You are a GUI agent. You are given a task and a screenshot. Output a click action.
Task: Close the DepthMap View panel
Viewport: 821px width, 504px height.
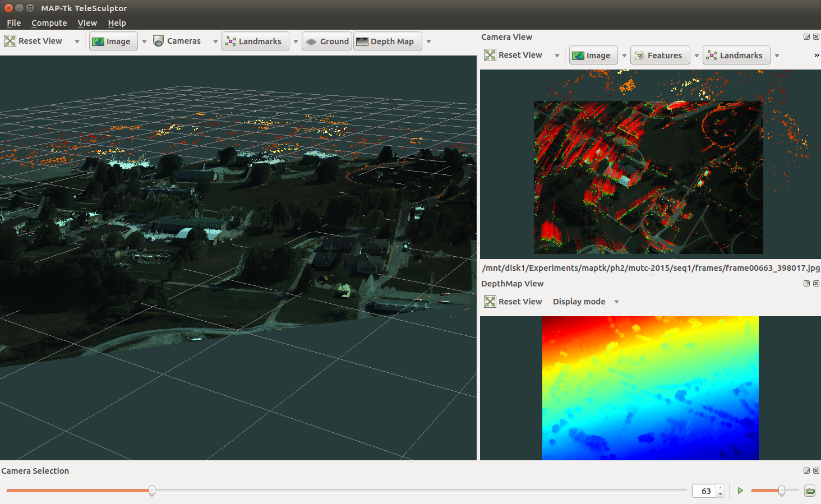(x=816, y=284)
